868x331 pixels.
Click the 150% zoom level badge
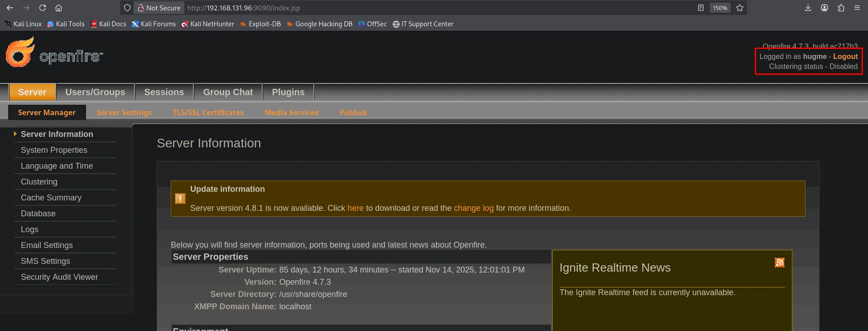click(720, 8)
